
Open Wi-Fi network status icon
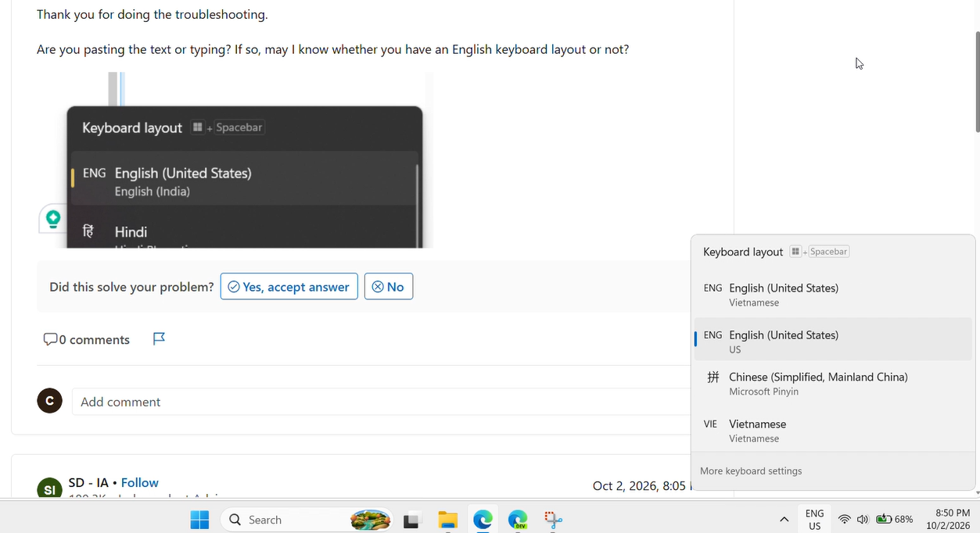click(x=844, y=520)
